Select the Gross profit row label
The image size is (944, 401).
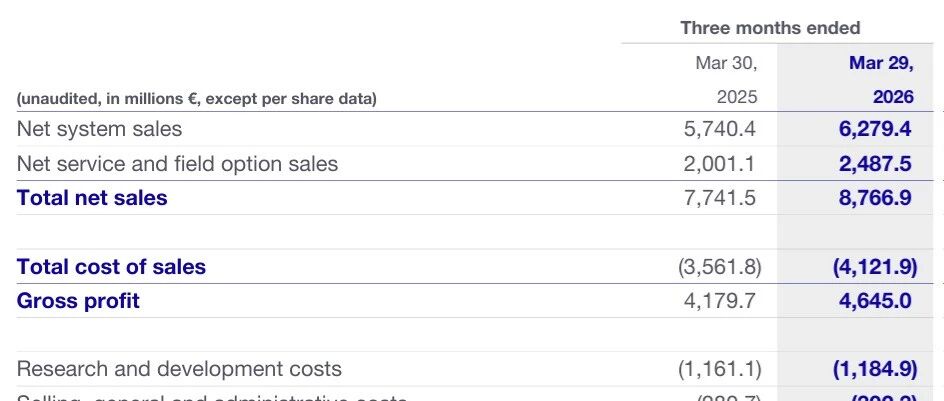(78, 300)
